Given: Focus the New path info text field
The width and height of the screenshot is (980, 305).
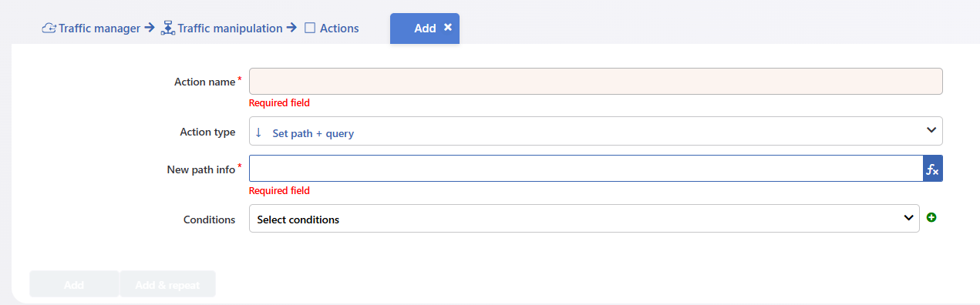Looking at the screenshot, I should click(585, 169).
